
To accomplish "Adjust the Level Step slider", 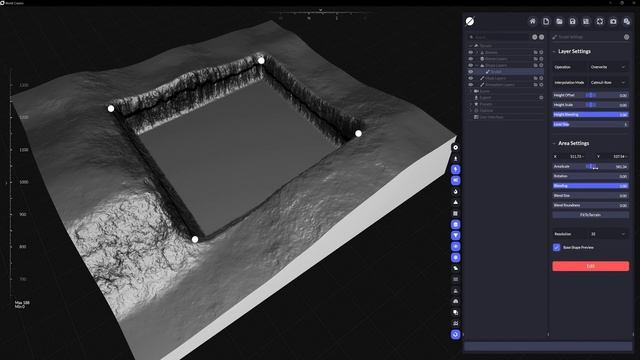I will 590,124.
